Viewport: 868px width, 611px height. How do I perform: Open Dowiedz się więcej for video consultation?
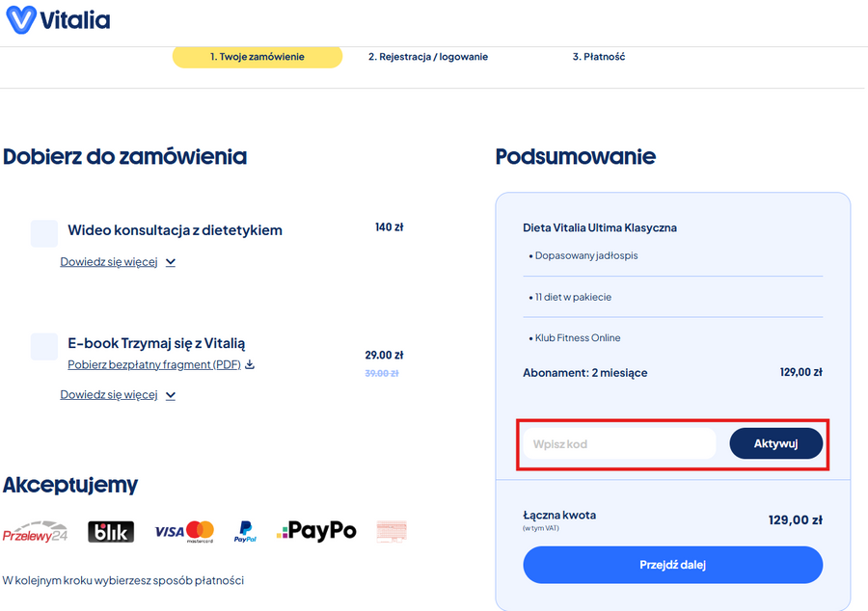pos(108,262)
